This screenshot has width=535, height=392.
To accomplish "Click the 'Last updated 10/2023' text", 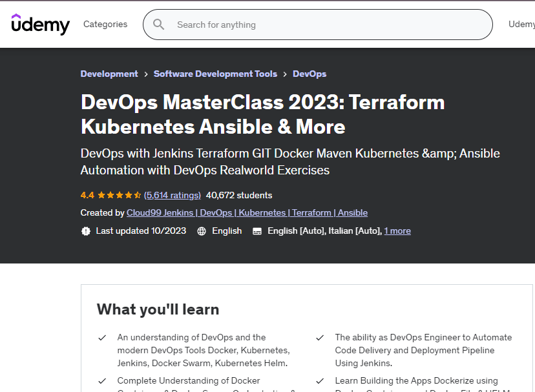I will [141, 231].
